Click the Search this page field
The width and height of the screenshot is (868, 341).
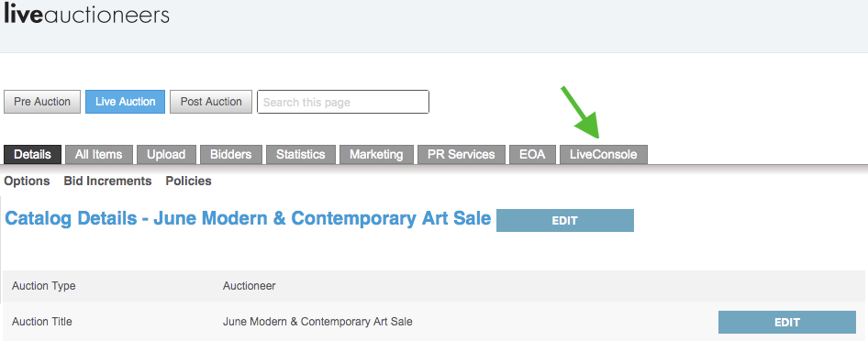(343, 102)
